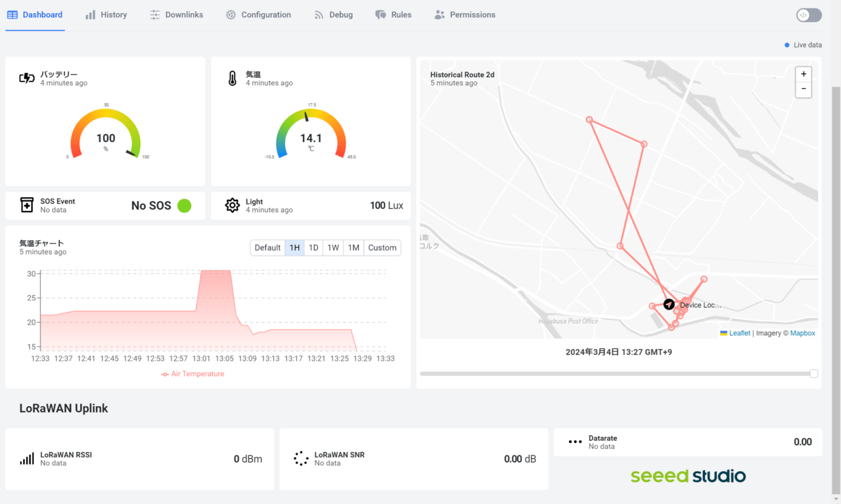Click the Datarate three-dots icon
This screenshot has width=841, height=504.
575,442
